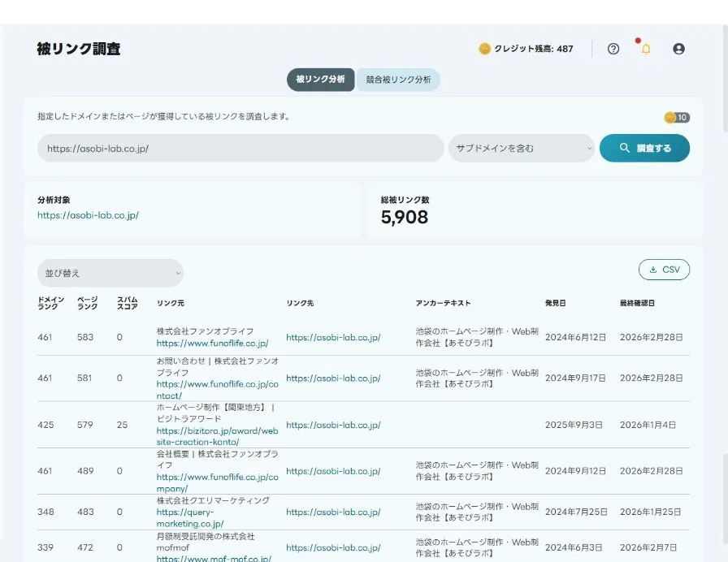Click the アンカーテキスト column header
The image size is (728, 562).
coord(443,303)
